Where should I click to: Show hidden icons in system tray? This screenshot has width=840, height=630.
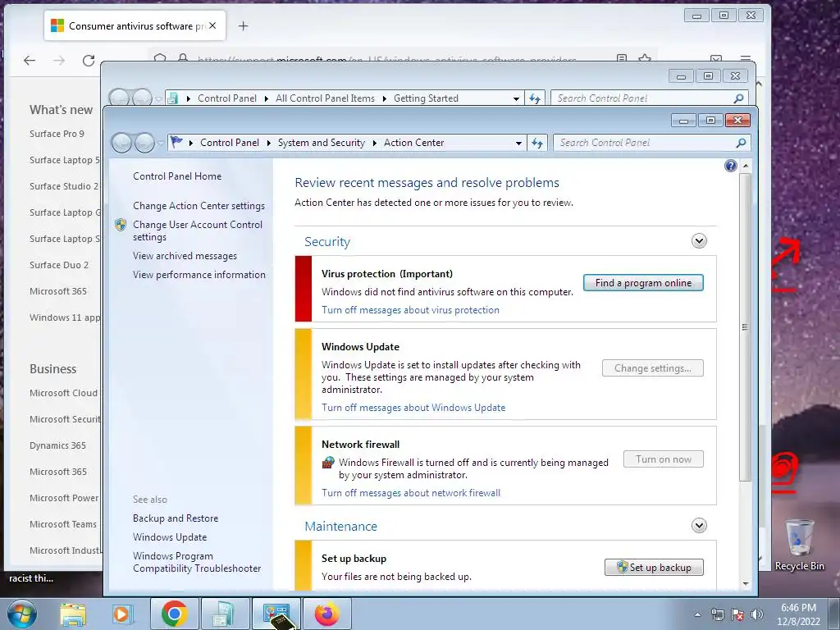[697, 614]
